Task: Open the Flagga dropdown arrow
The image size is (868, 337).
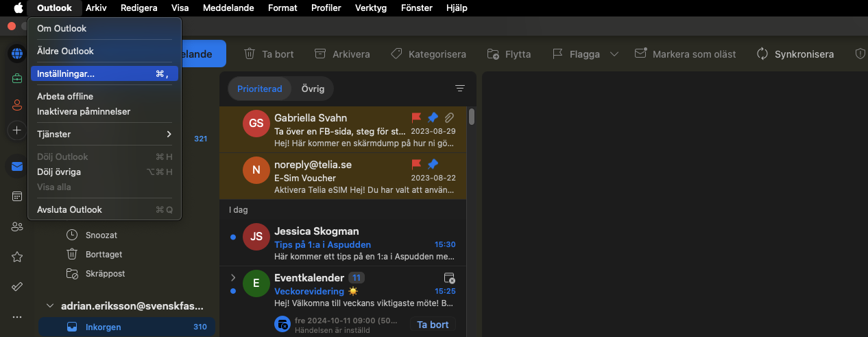Action: click(x=614, y=54)
